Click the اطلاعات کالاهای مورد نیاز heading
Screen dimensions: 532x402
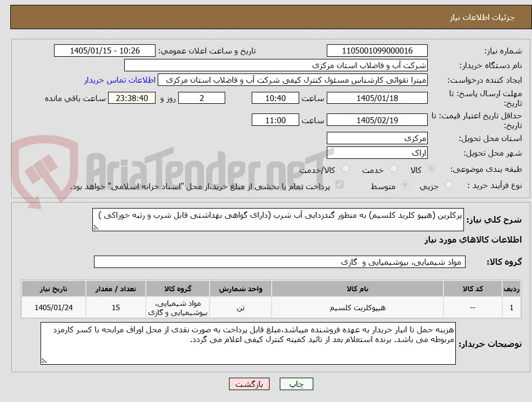[473, 240]
